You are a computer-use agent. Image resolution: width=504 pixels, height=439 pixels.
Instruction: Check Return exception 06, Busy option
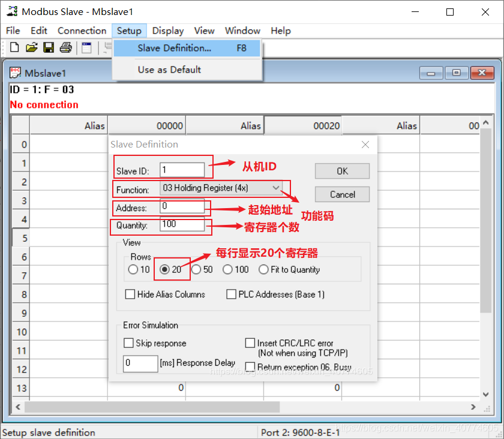pos(250,366)
